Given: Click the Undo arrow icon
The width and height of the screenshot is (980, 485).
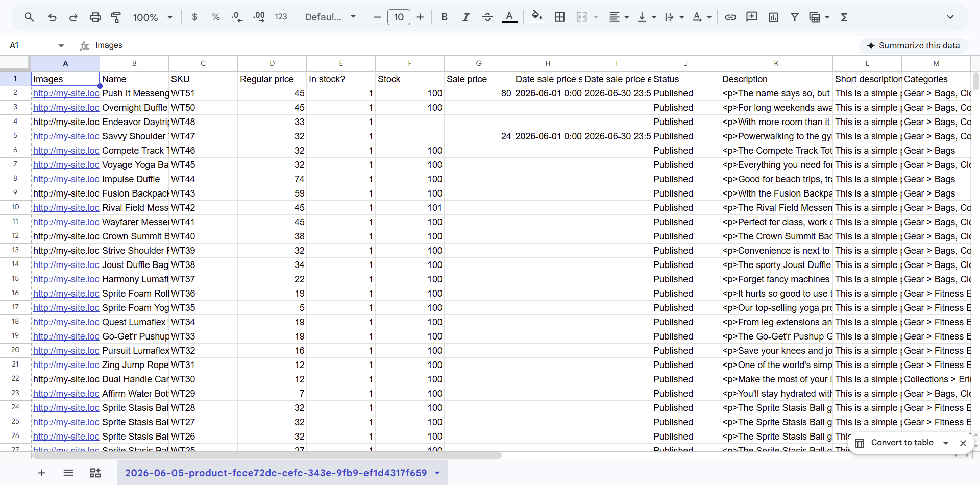Looking at the screenshot, I should coord(52,17).
